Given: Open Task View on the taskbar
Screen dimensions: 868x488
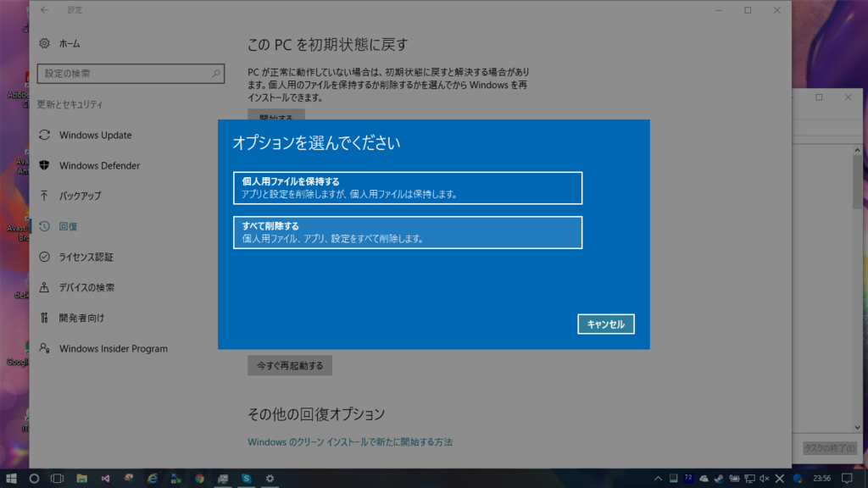Looking at the screenshot, I should coord(57,479).
